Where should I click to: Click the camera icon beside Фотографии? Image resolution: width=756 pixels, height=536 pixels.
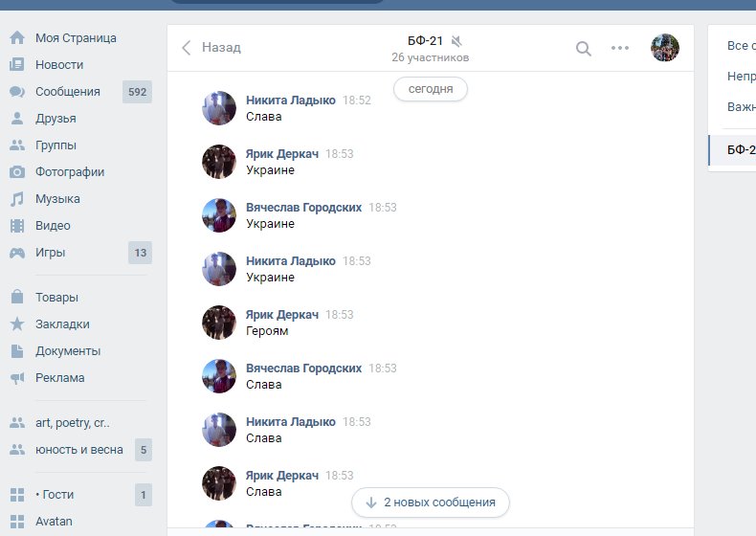tap(17, 171)
